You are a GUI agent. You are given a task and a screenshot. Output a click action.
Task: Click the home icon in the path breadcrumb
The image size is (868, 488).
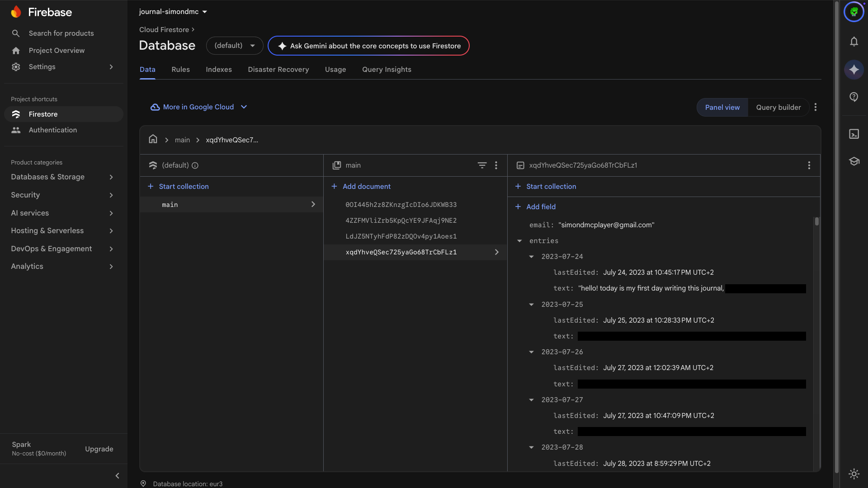click(x=153, y=139)
